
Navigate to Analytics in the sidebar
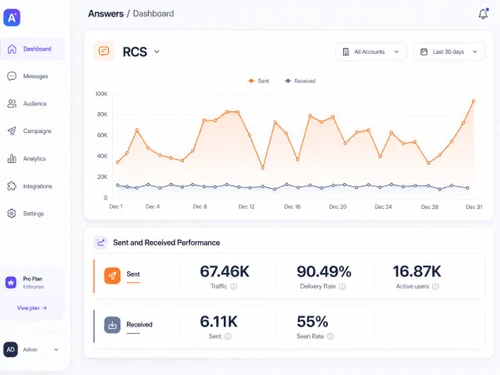[x=33, y=159]
